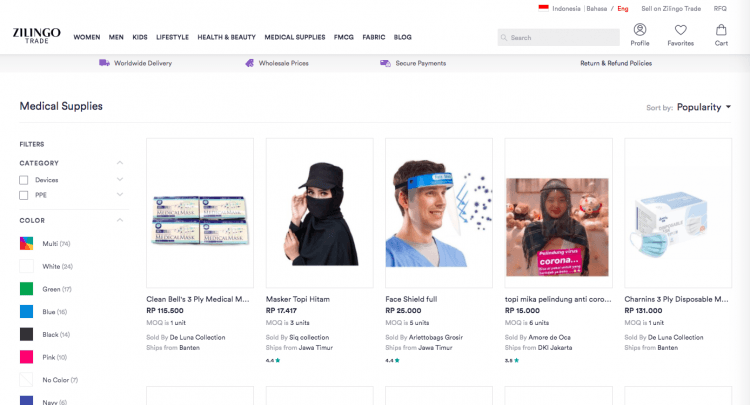This screenshot has height=405, width=750.
Task: Select the Green color swatch
Action: (x=26, y=289)
